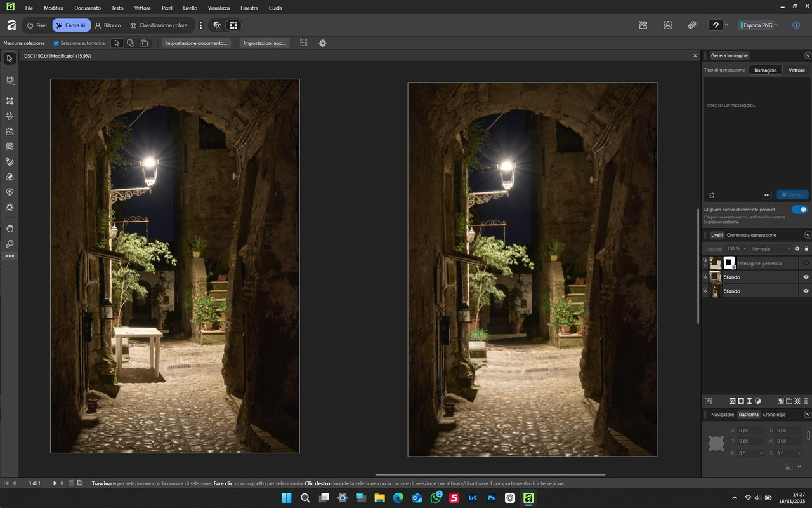Viewport: 812px width, 508px height.
Task: Open Photoshop from the Windows taskbar
Action: coord(491,498)
